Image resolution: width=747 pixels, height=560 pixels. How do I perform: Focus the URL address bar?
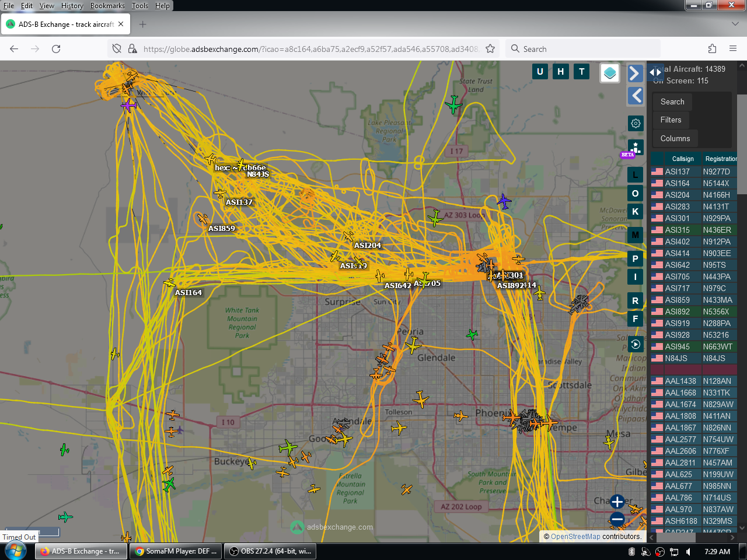(x=310, y=49)
